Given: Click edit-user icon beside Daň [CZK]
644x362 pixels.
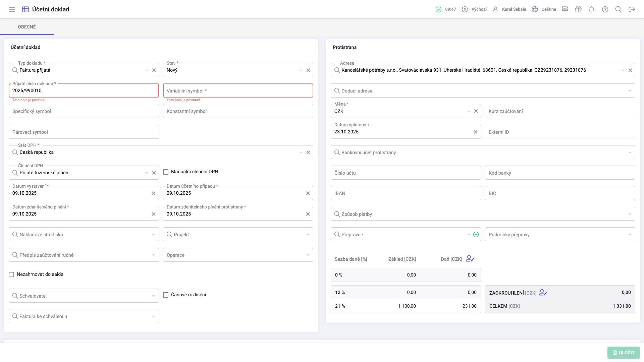Looking at the screenshot, I should click(470, 259).
